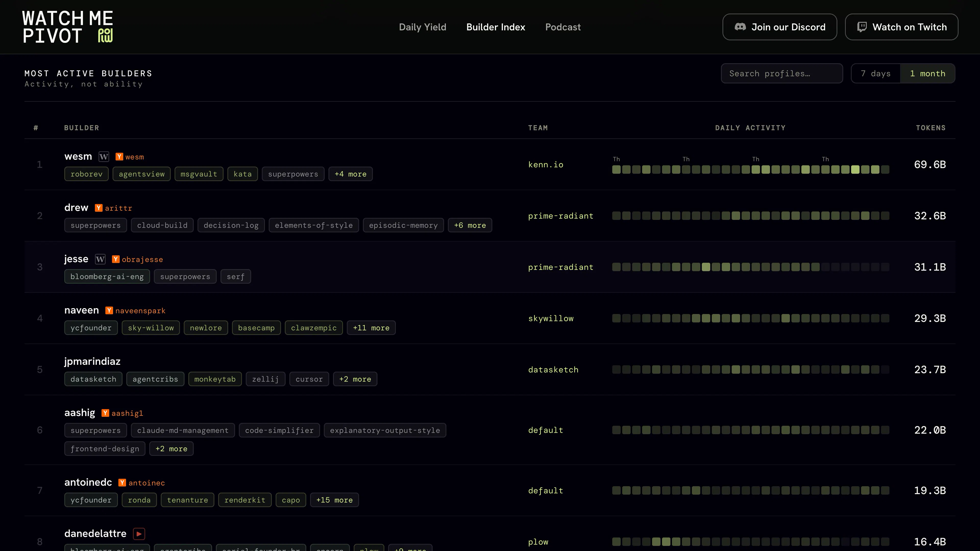Click the Search profiles input field
Viewport: 980px width, 551px height.
[x=781, y=73]
